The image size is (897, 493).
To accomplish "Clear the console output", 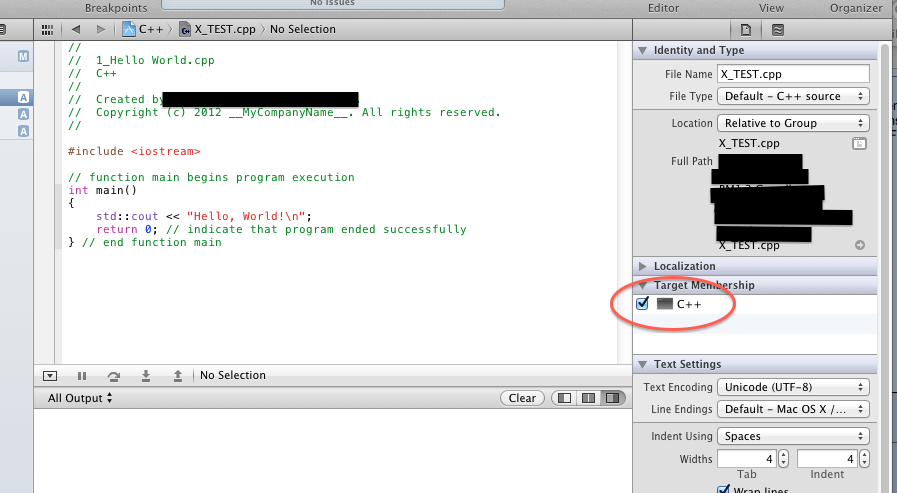I will (x=522, y=398).
